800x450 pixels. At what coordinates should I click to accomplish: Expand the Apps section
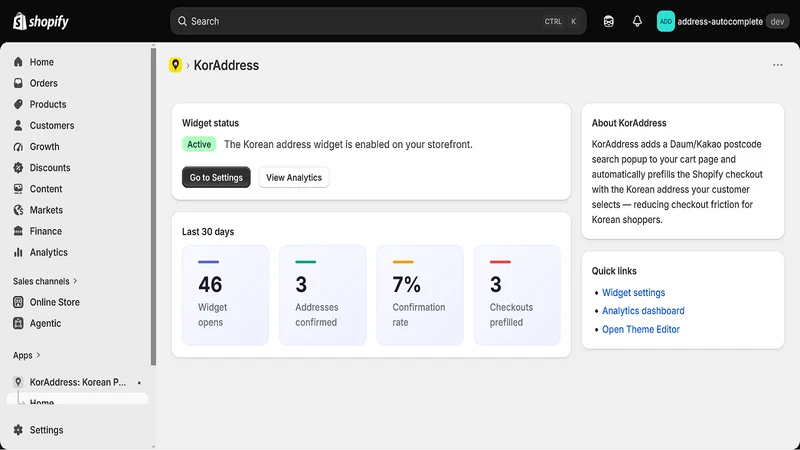click(27, 355)
